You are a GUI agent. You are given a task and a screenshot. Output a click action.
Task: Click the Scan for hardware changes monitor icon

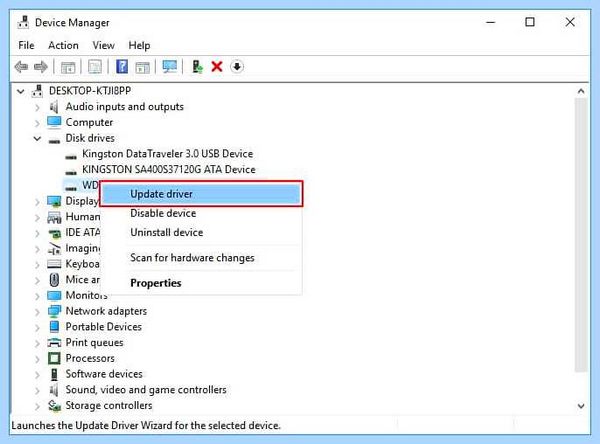170,67
